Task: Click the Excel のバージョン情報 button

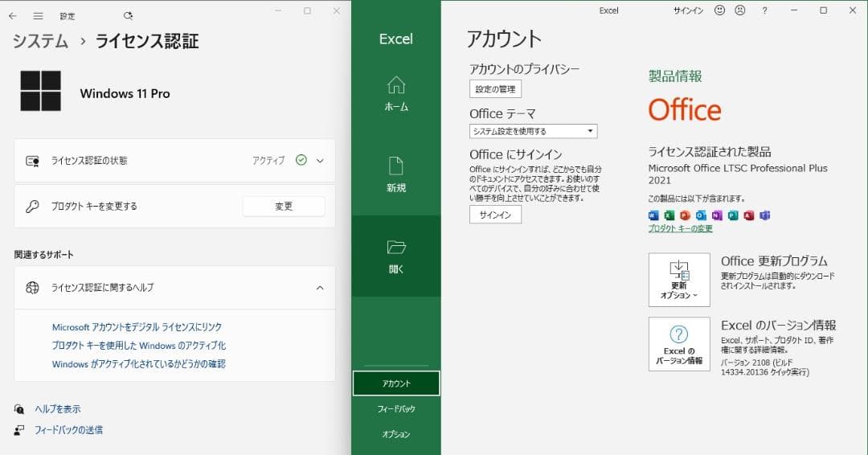Action: (679, 344)
